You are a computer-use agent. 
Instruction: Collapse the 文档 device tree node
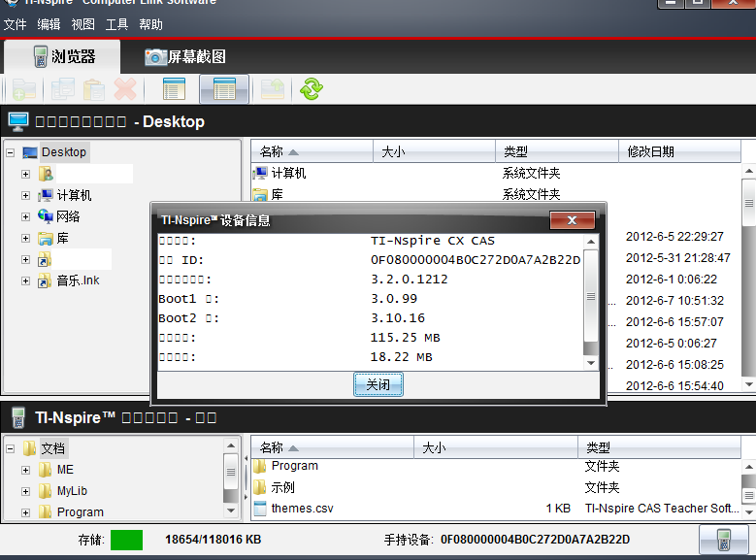[10, 448]
